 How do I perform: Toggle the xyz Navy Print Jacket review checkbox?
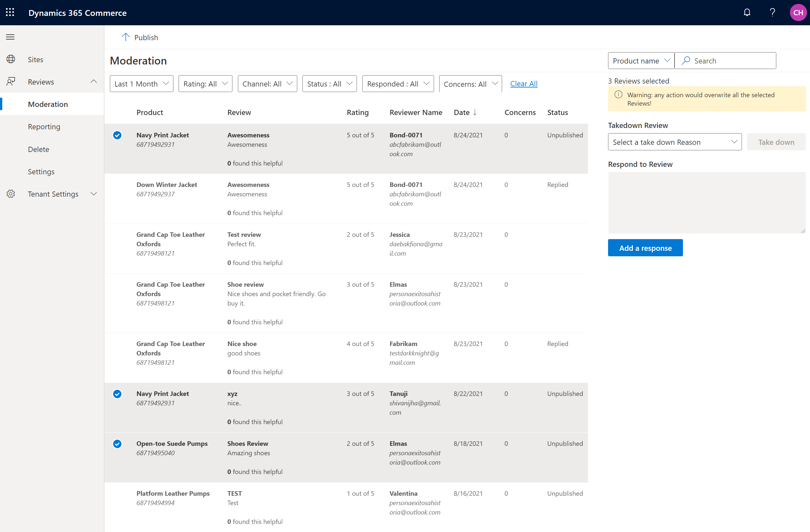pyautogui.click(x=118, y=393)
